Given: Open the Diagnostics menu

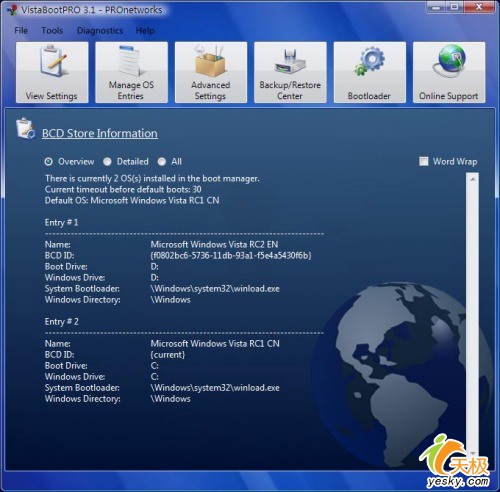Looking at the screenshot, I should (x=100, y=31).
